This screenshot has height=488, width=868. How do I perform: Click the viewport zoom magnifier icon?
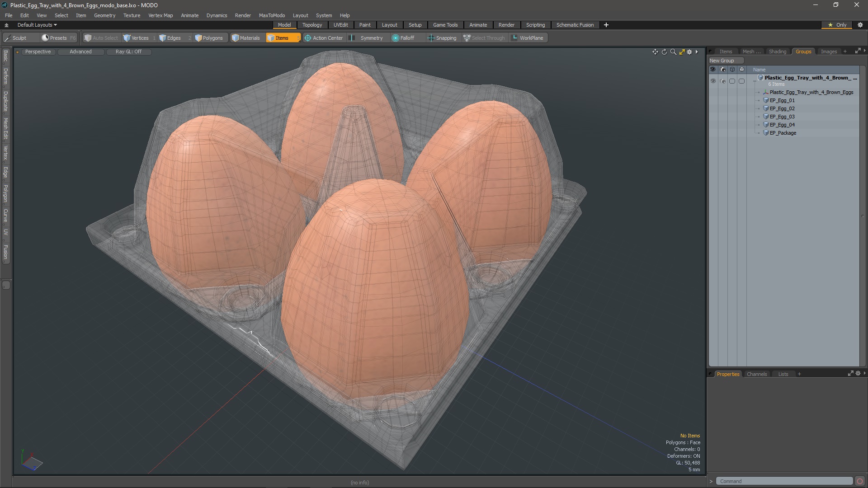point(673,52)
